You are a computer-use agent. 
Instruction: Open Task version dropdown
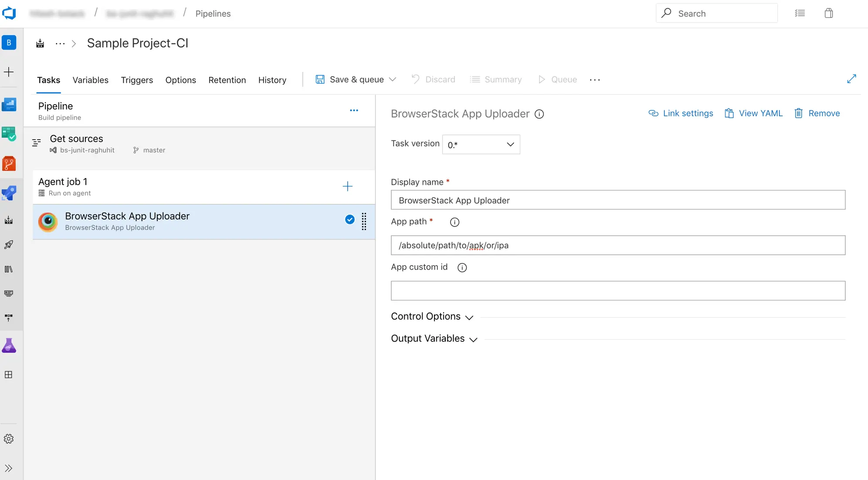coord(481,144)
